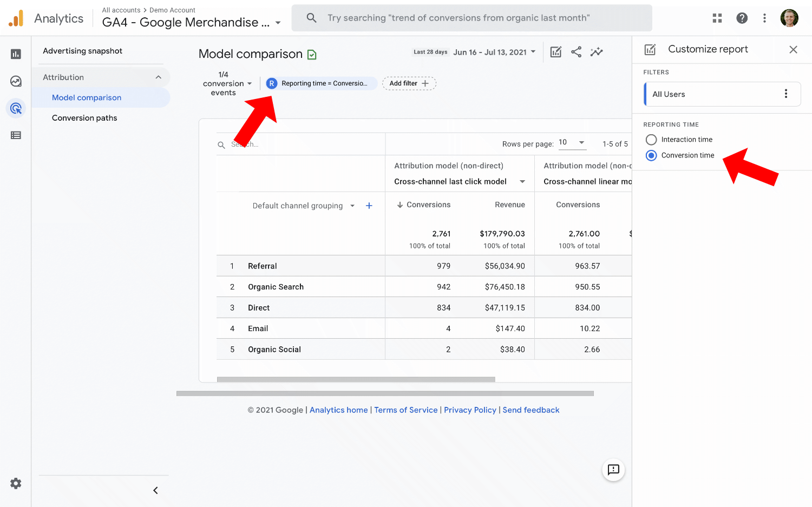
Task: Collapse the left navigation panel
Action: (155, 490)
